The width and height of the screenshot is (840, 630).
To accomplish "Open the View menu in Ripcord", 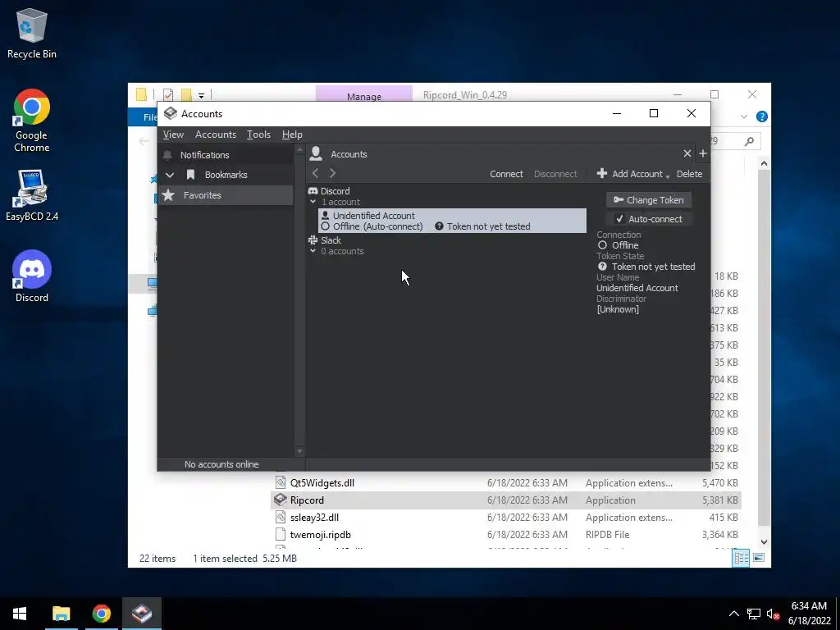I will click(x=173, y=135).
